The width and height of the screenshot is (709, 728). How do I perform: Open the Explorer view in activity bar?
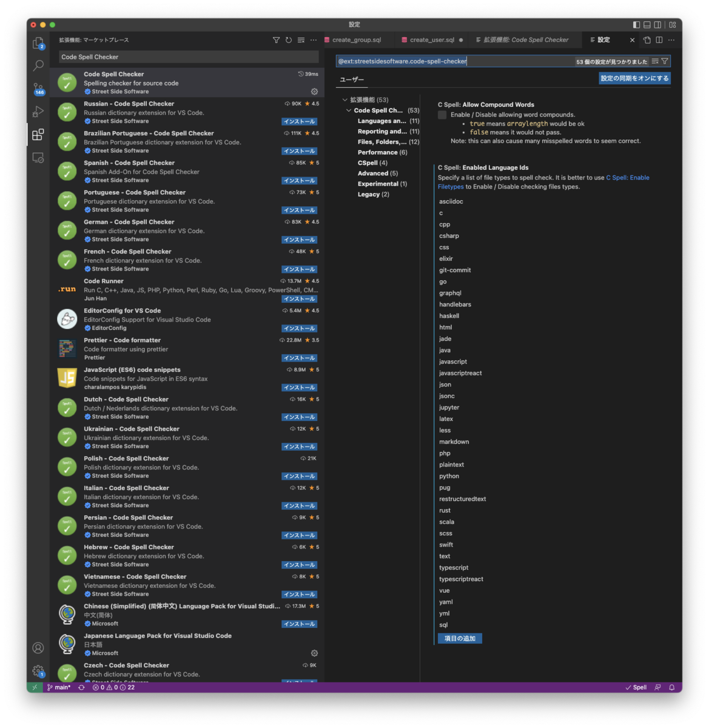pyautogui.click(x=38, y=43)
